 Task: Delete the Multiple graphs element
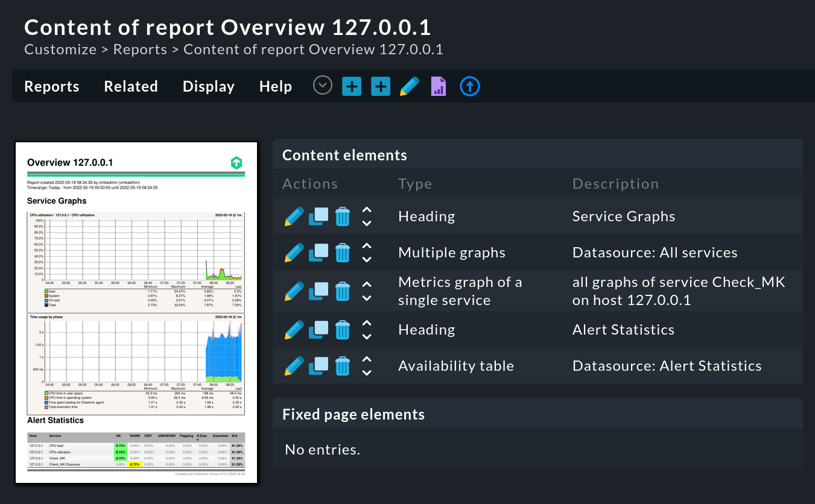(x=343, y=253)
